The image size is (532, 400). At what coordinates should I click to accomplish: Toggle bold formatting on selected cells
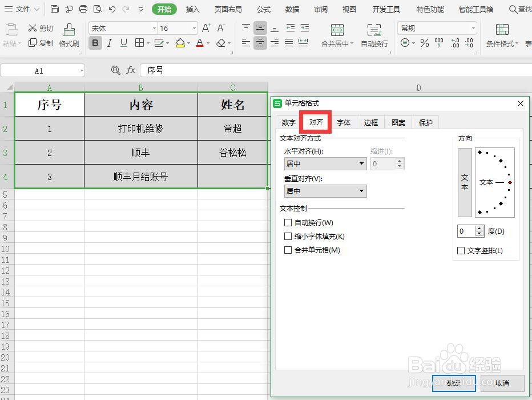pos(95,43)
